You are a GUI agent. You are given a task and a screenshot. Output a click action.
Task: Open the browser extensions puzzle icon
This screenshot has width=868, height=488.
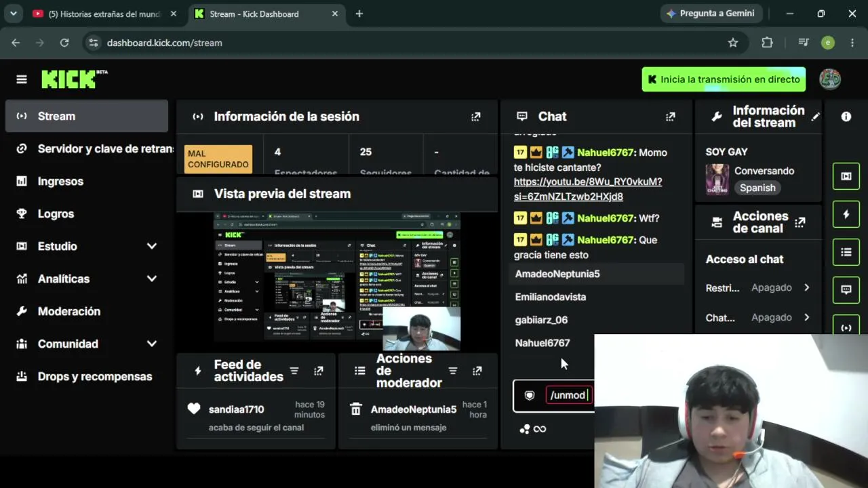(767, 43)
